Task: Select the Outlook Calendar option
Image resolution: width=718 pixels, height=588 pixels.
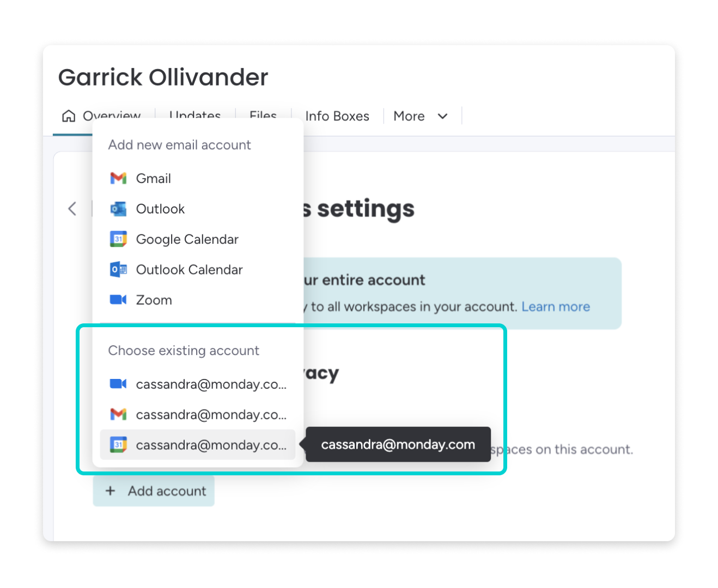Action: [x=189, y=270]
